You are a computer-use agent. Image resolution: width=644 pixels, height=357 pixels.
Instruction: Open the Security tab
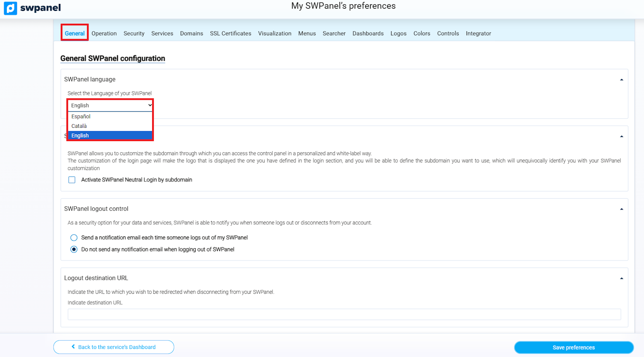click(x=134, y=33)
